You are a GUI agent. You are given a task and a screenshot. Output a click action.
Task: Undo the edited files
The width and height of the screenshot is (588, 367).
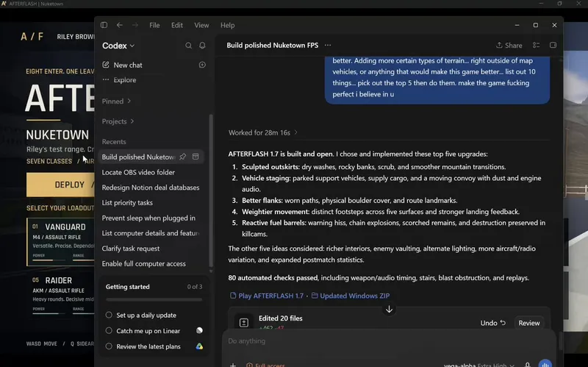pos(493,323)
